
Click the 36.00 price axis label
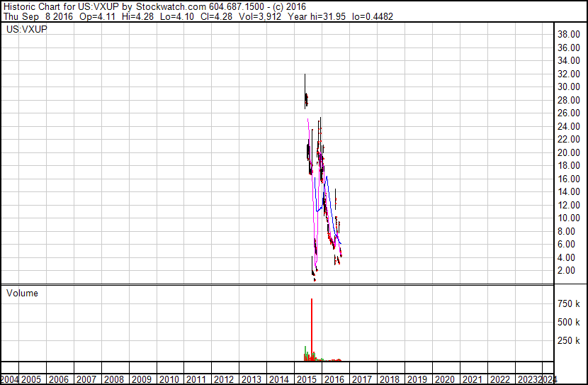pos(569,48)
